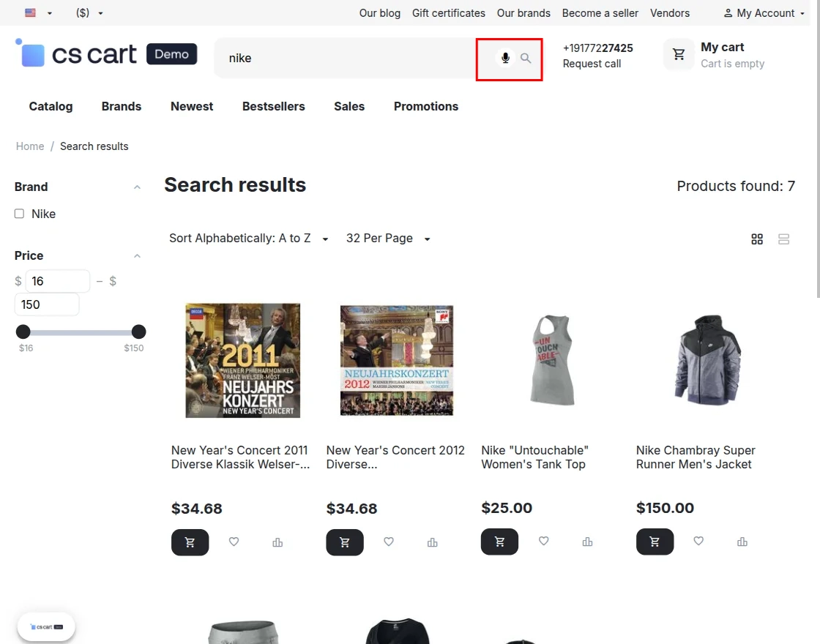Screen dimensions: 820x644
Task: Open the ($) currency dropdown
Action: (89, 13)
